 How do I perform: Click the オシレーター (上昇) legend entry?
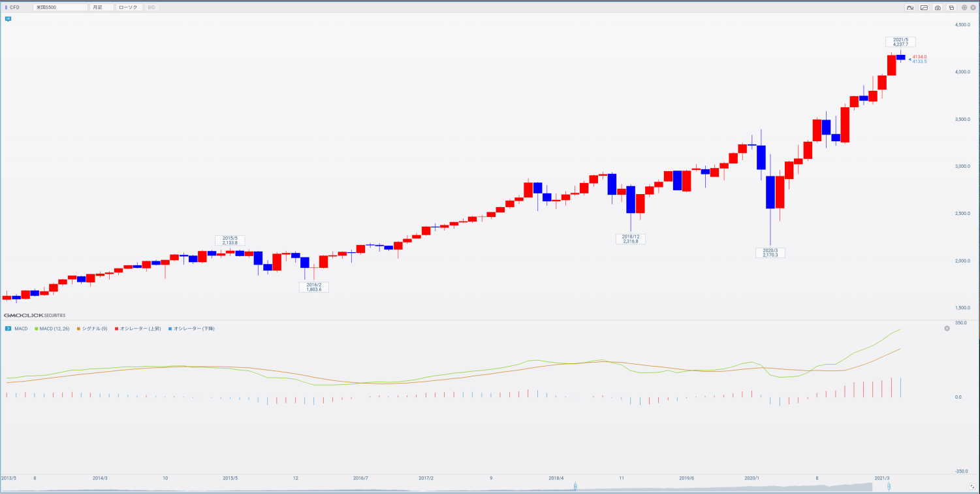[x=138, y=329]
